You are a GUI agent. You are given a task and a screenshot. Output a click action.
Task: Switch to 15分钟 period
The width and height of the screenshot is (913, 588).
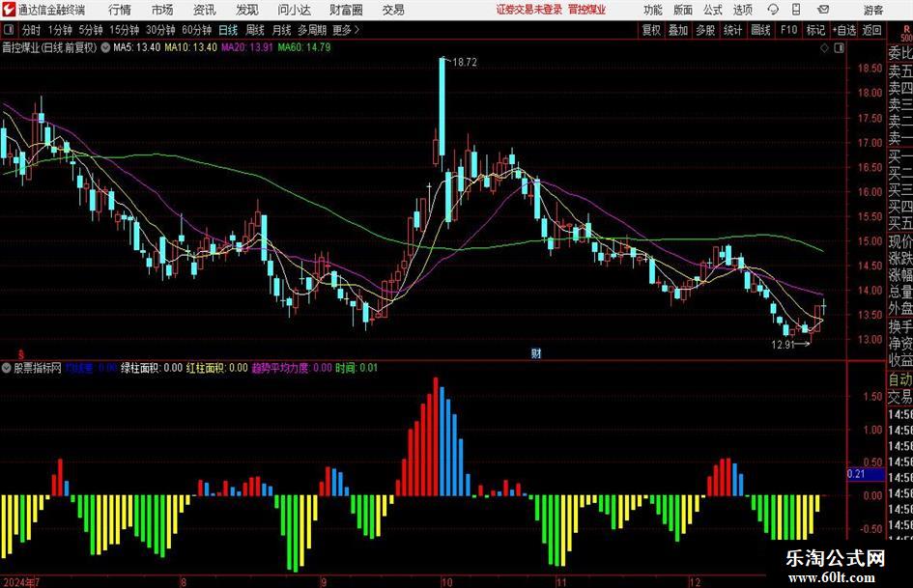coord(124,30)
